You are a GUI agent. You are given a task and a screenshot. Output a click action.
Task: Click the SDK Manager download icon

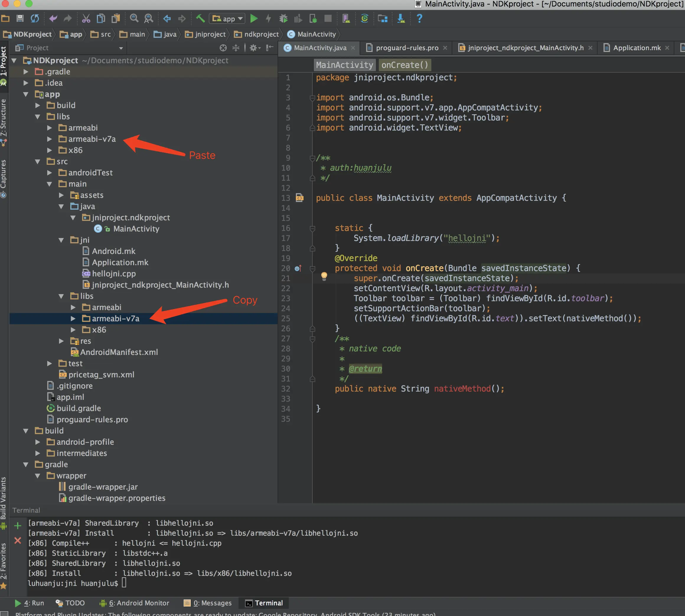coord(401,19)
